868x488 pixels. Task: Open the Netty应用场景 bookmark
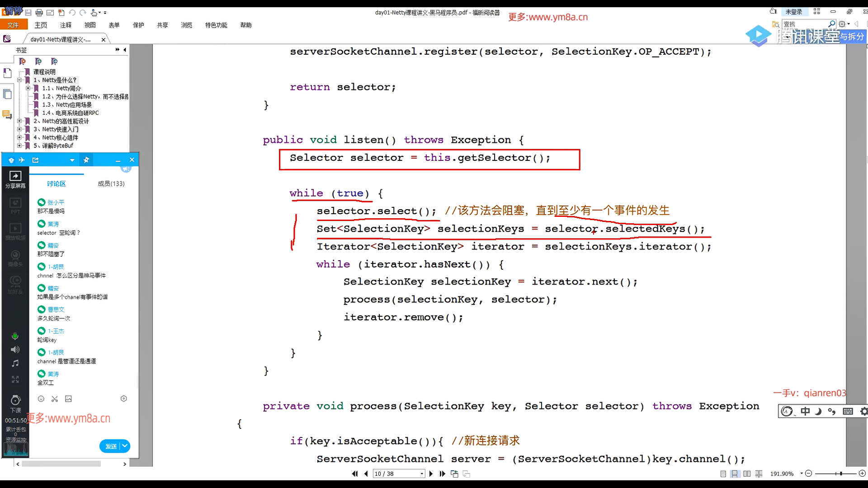(66, 105)
